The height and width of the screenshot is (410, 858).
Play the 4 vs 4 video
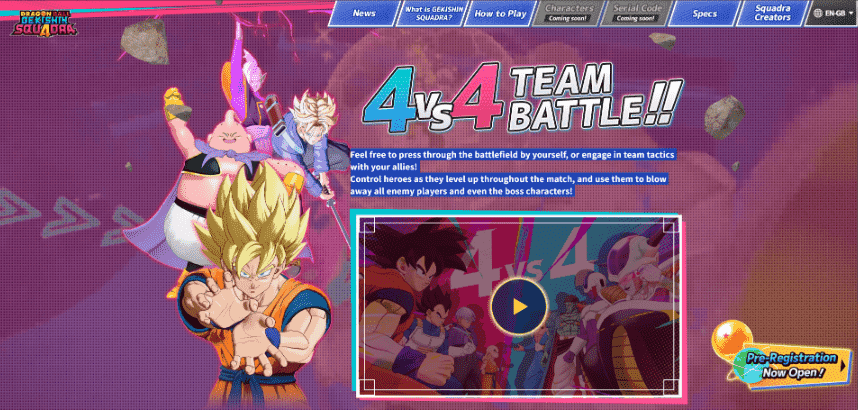pyautogui.click(x=519, y=306)
